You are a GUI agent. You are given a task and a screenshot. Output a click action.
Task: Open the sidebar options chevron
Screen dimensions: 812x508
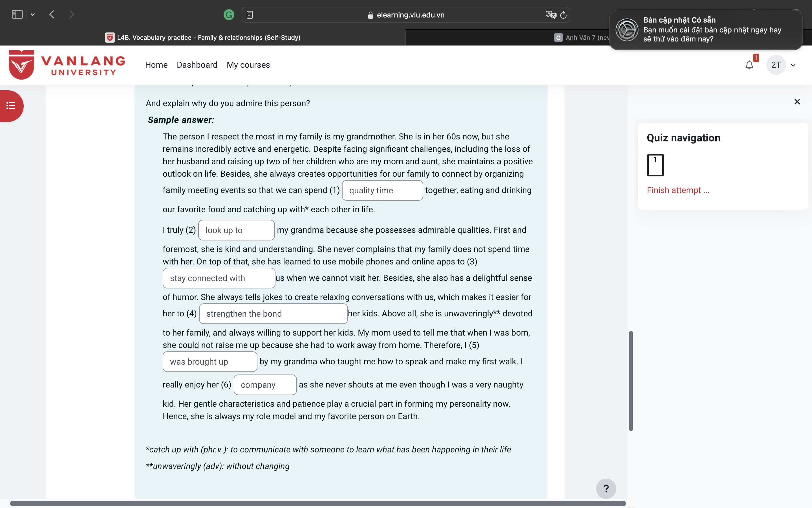(x=32, y=14)
